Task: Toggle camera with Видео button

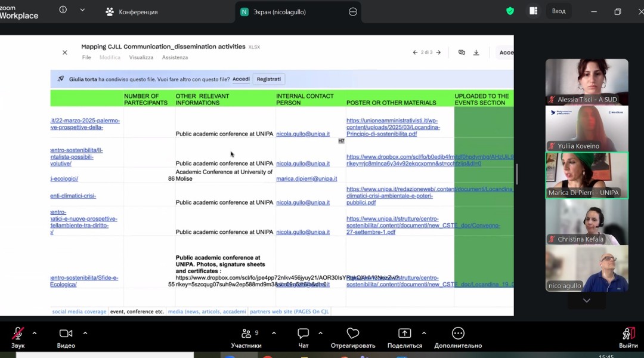Action: pyautogui.click(x=66, y=338)
